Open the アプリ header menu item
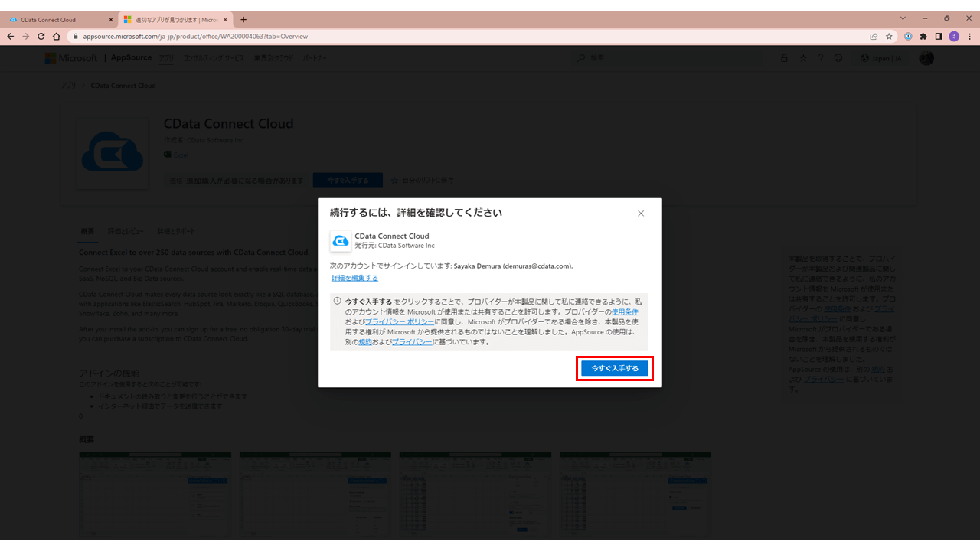The height and width of the screenshot is (551, 980). (x=166, y=58)
